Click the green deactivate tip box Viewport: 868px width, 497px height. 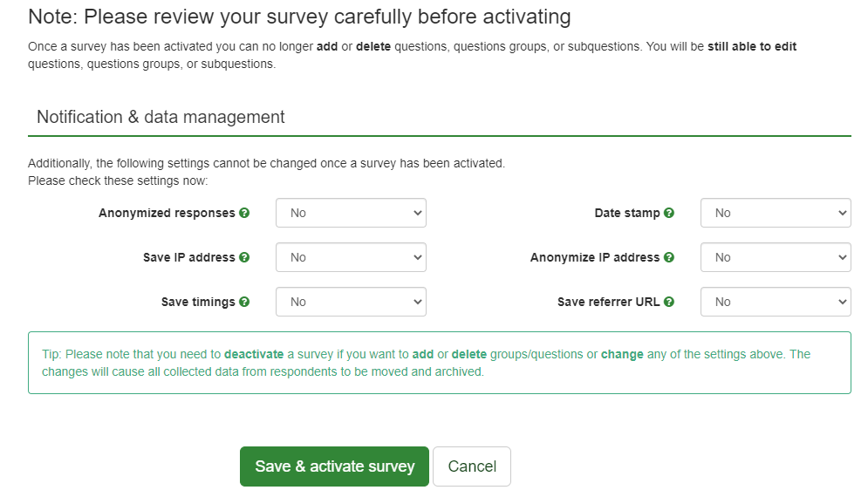point(439,363)
